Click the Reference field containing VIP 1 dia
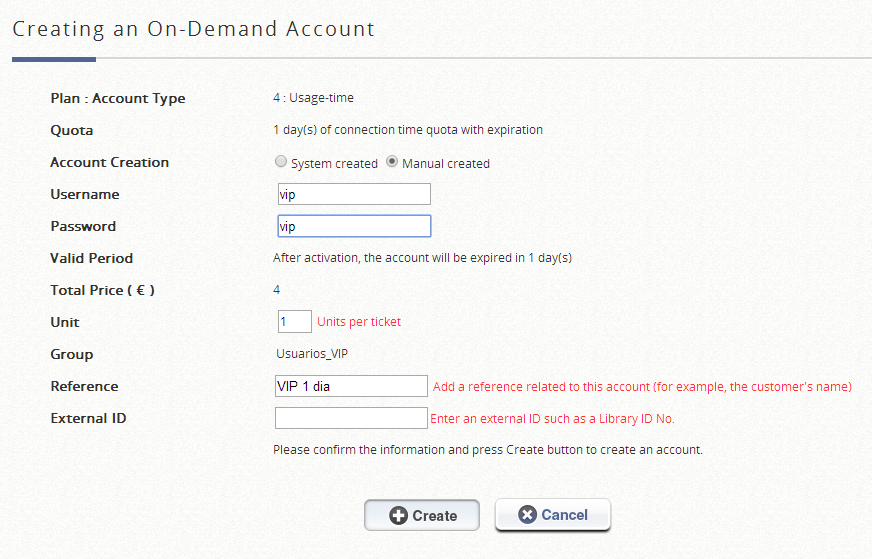Viewport: 872px width, 559px height. pos(351,386)
